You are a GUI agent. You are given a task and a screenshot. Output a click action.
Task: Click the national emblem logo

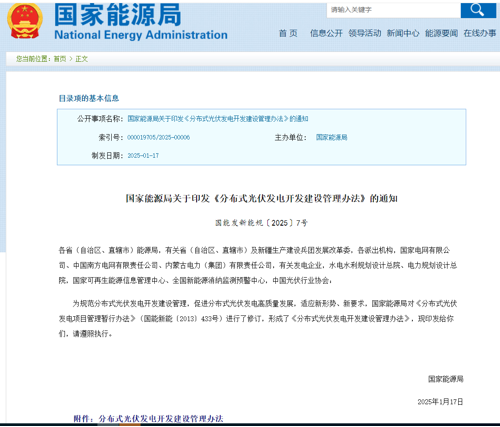point(25,21)
